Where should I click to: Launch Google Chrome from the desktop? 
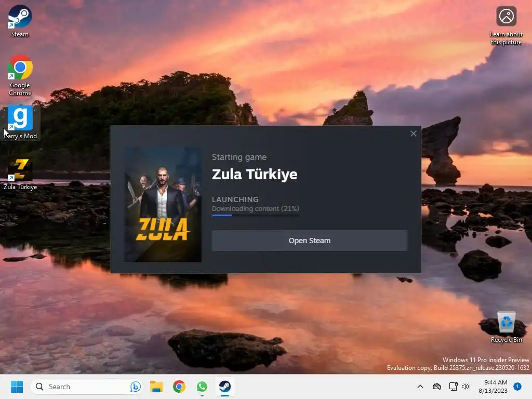pyautogui.click(x=20, y=75)
